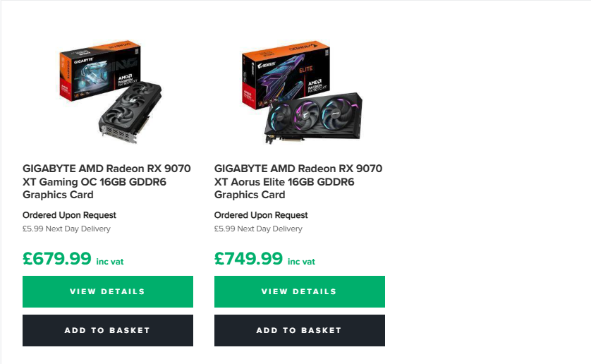Image resolution: width=591 pixels, height=364 pixels.
Task: Open the RX 9070 XT Aorus Elite title link
Action: pos(298,181)
